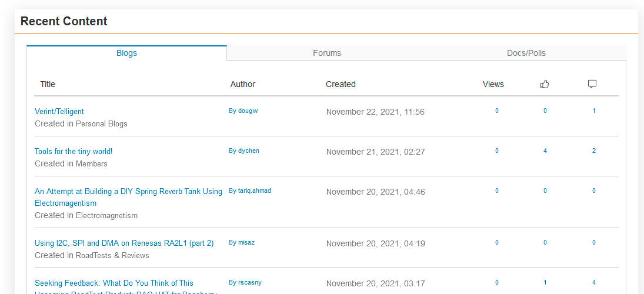Screen dimensions: 644x294
Task: Click the comments speech bubble column icon
Action: 592,84
